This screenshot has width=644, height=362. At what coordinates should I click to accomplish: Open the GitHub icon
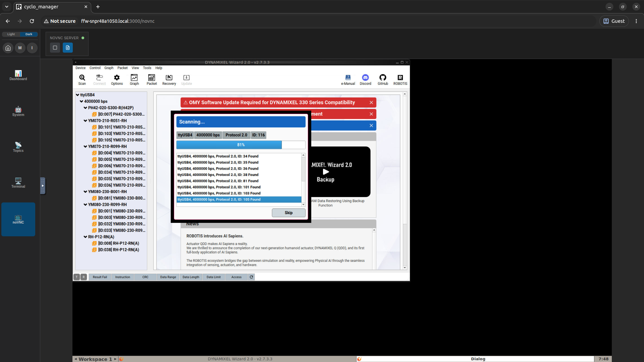click(x=383, y=80)
